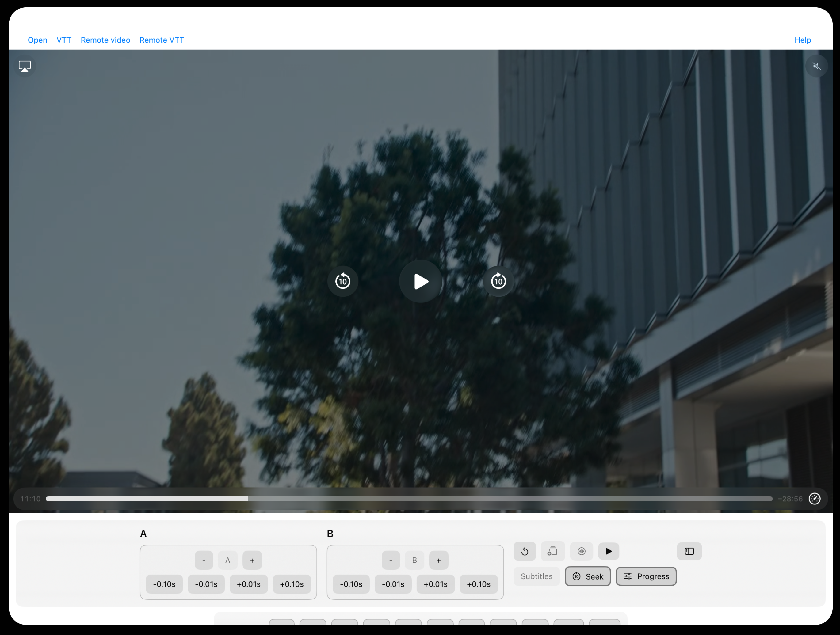Open the Remote video menu
Image resolution: width=840 pixels, height=635 pixels.
click(105, 40)
